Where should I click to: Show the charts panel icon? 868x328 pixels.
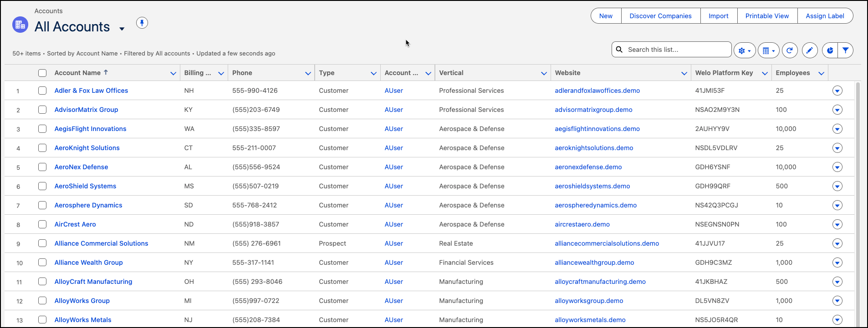(830, 50)
